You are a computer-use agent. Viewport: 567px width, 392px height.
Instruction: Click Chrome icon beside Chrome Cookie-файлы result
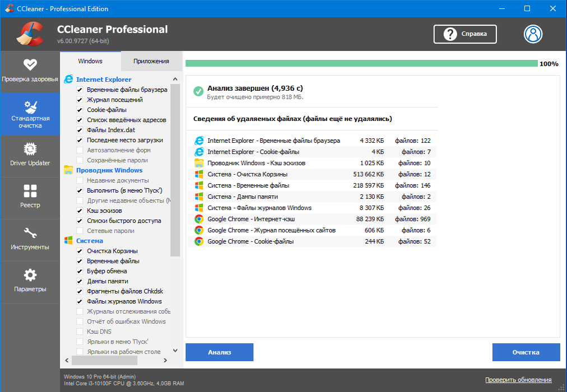tap(199, 241)
